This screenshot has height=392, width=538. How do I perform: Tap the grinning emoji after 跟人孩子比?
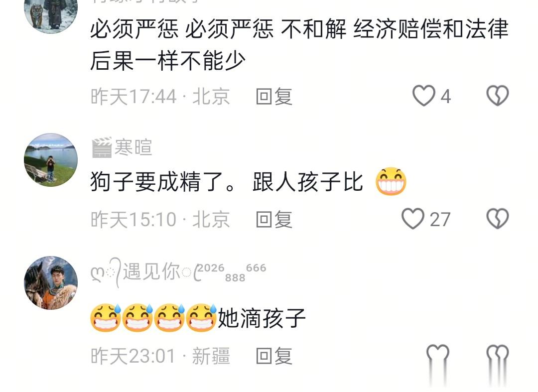click(391, 181)
